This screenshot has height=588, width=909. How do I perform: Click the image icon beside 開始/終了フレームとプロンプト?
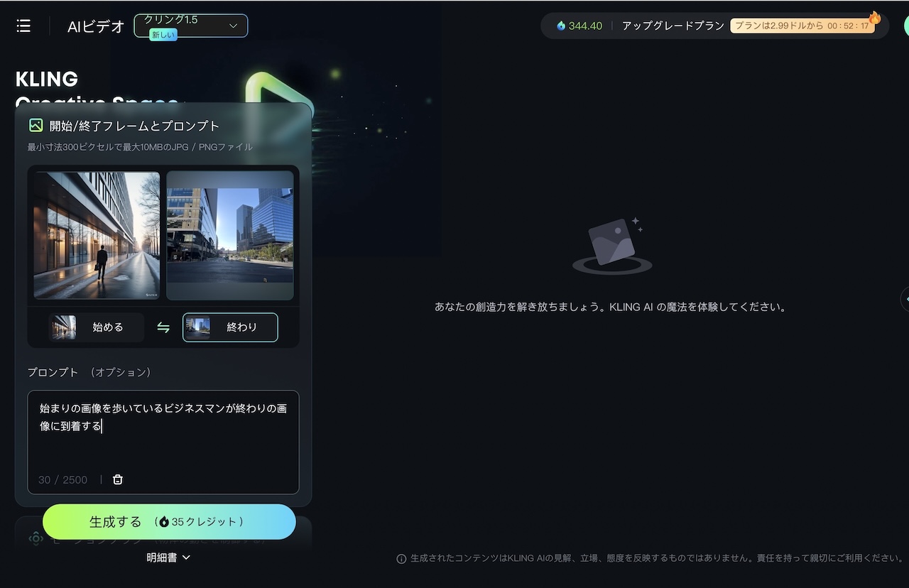[36, 126]
